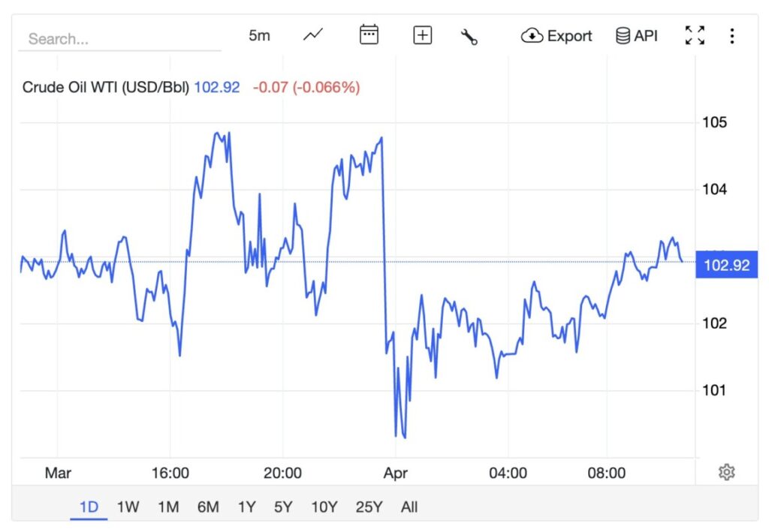Click the Export cloud icon
The height and width of the screenshot is (532, 769).
(x=532, y=35)
